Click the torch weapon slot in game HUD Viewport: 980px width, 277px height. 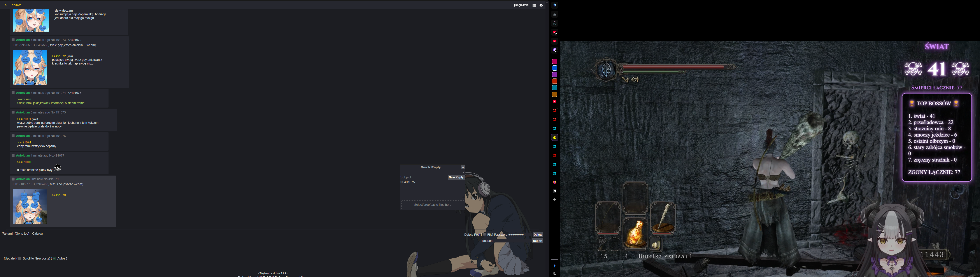pos(663,218)
